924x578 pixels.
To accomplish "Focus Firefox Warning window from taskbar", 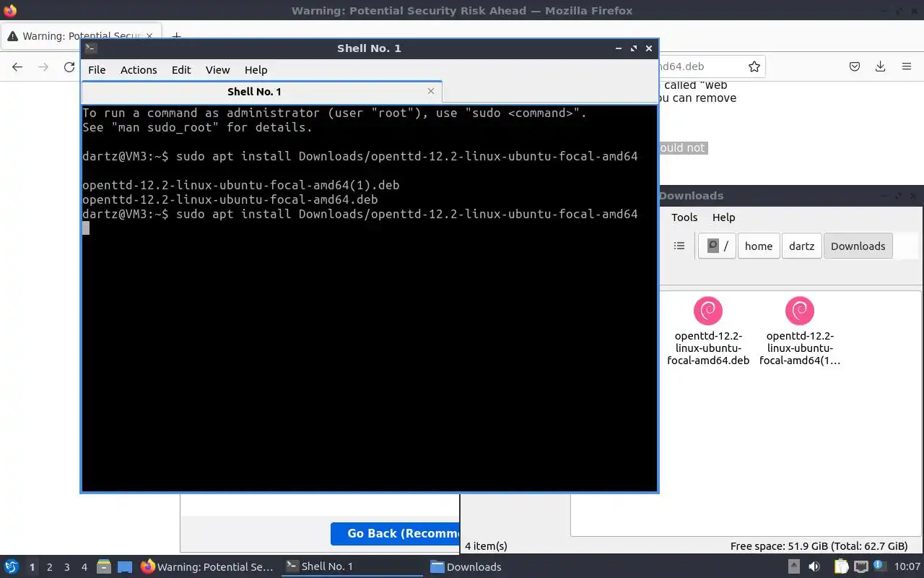I will [x=208, y=566].
